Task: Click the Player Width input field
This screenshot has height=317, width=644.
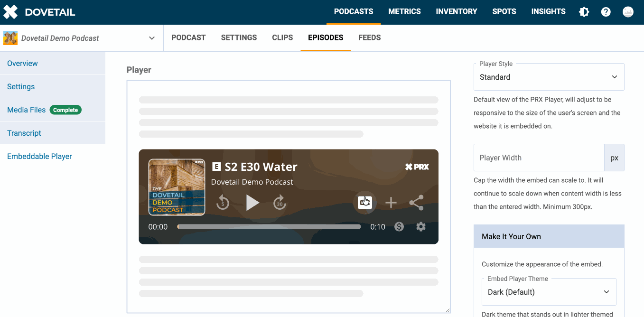Action: (539, 158)
